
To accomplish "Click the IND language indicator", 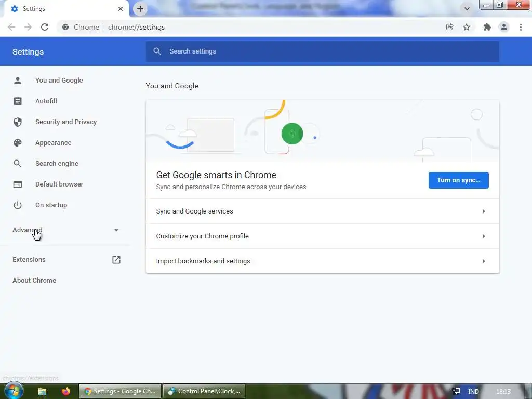I will [474, 392].
